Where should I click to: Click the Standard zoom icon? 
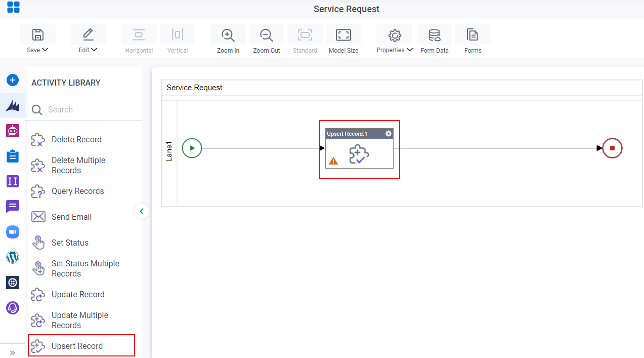click(x=305, y=34)
